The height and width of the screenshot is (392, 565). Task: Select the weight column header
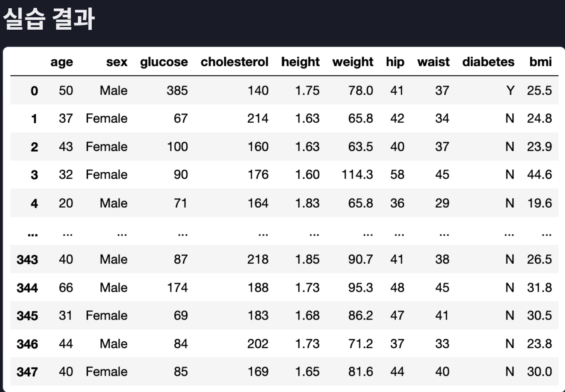[x=353, y=62]
